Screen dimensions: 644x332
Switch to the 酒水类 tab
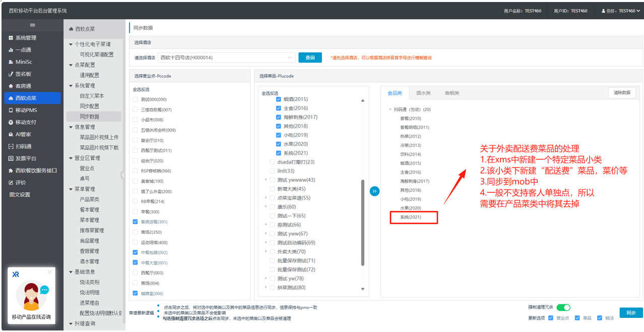pos(423,93)
